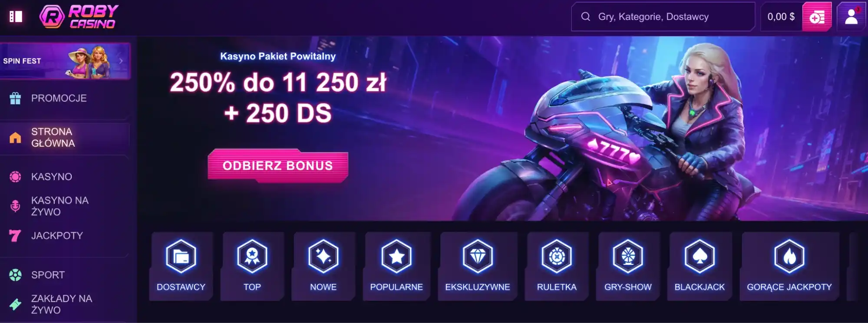Screen dimensions: 868x323
Task: Open the Ekskluzywne diamond category
Action: click(478, 266)
